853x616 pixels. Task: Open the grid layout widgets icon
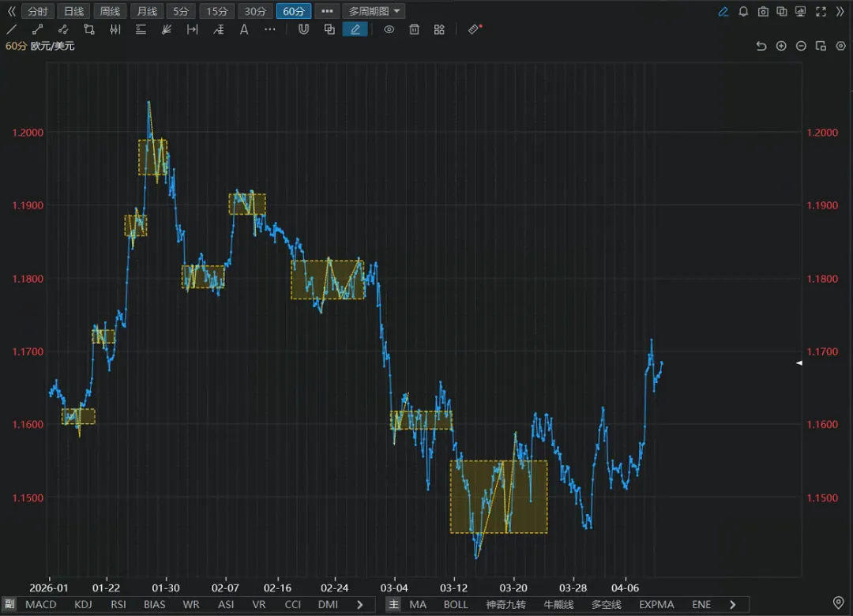click(x=440, y=29)
